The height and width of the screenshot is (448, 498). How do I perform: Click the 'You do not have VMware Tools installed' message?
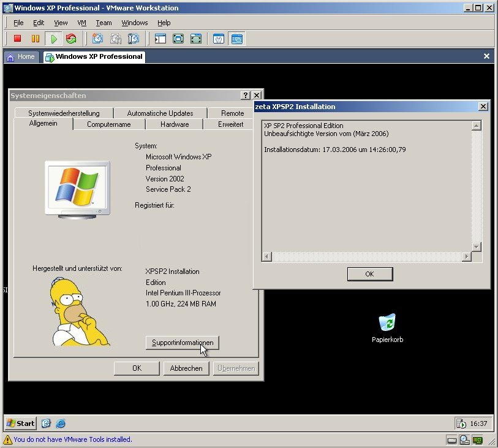coord(73,439)
